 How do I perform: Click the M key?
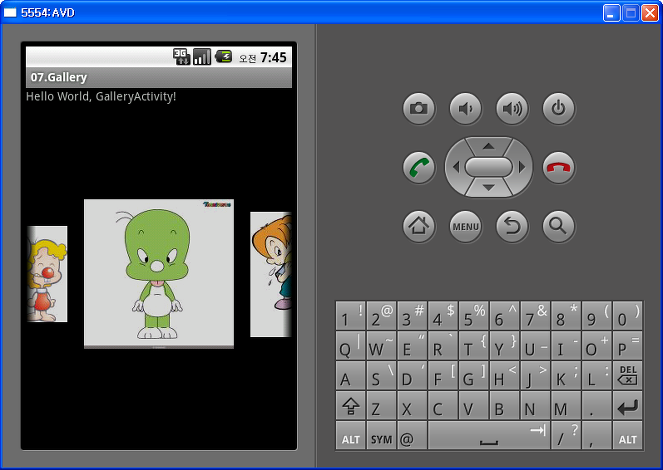[x=566, y=406]
